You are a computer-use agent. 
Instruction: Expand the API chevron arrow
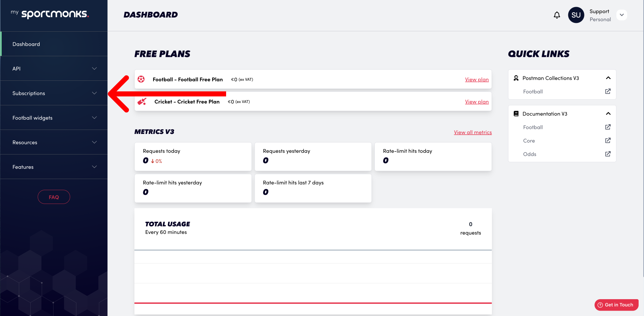(95, 69)
